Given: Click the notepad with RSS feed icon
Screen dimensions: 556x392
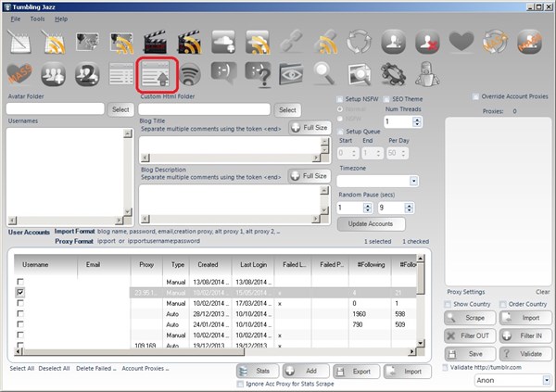Looking at the screenshot, I should [53, 42].
